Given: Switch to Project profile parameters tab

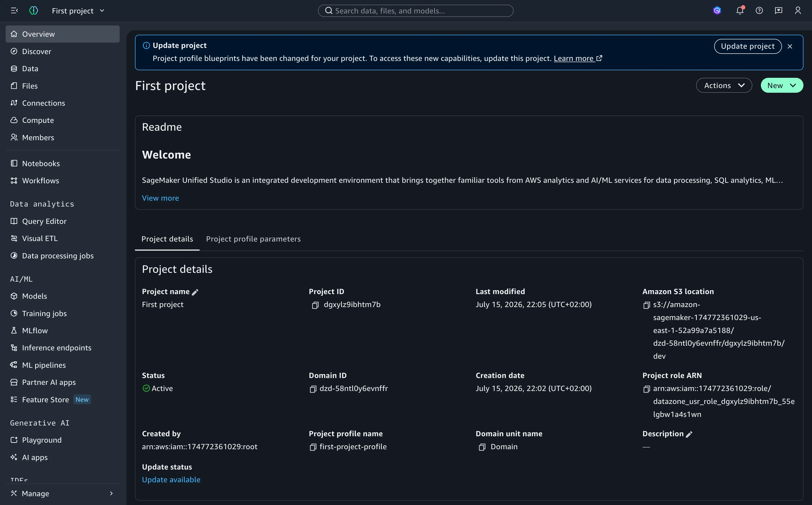Looking at the screenshot, I should tap(253, 239).
